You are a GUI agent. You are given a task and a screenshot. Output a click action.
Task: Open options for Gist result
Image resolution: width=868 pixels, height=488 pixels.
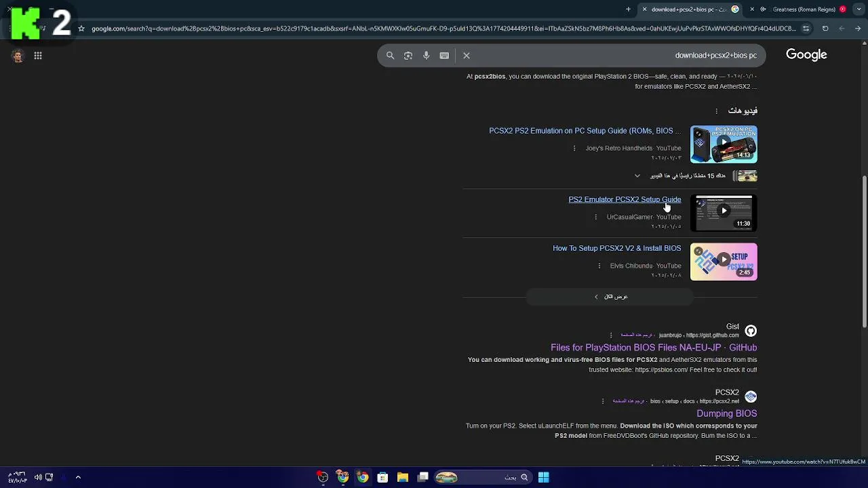[x=611, y=335]
